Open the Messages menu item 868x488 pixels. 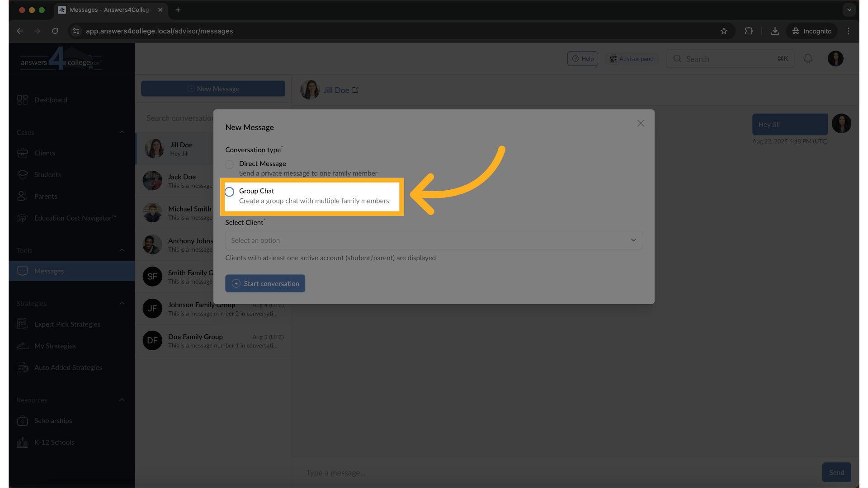click(49, 271)
